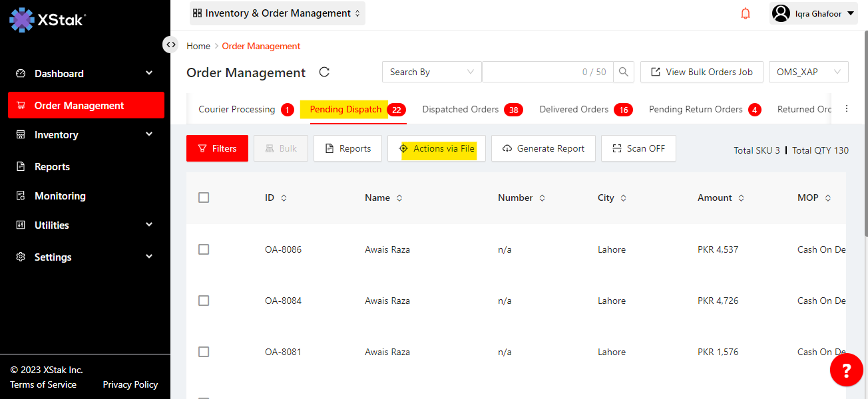Click the XStak logo
This screenshot has width=868, height=399.
[47, 19]
